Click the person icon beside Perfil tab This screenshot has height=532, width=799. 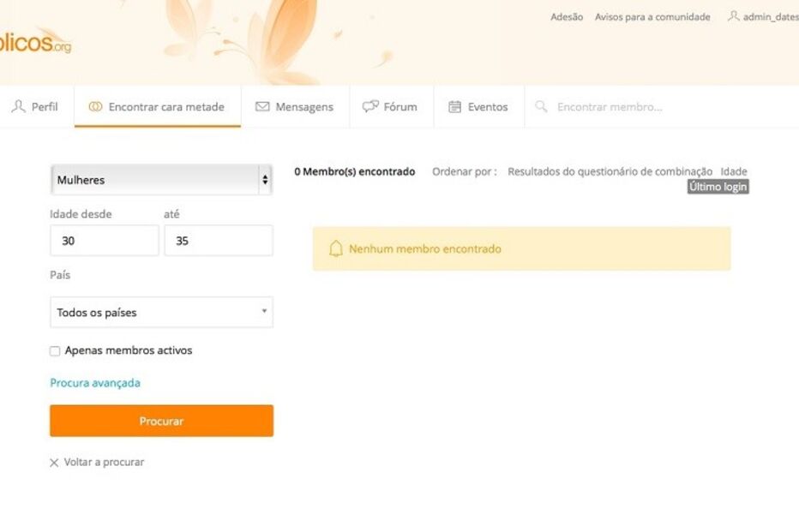click(x=17, y=106)
